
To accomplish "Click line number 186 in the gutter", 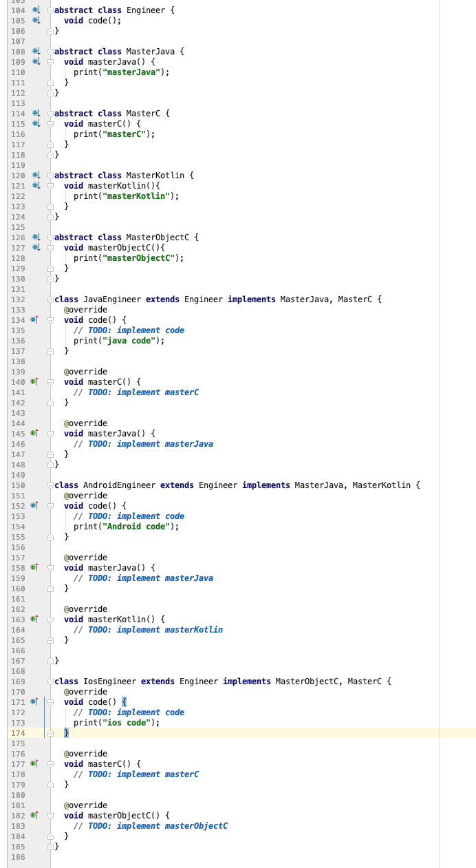I will coord(19,857).
